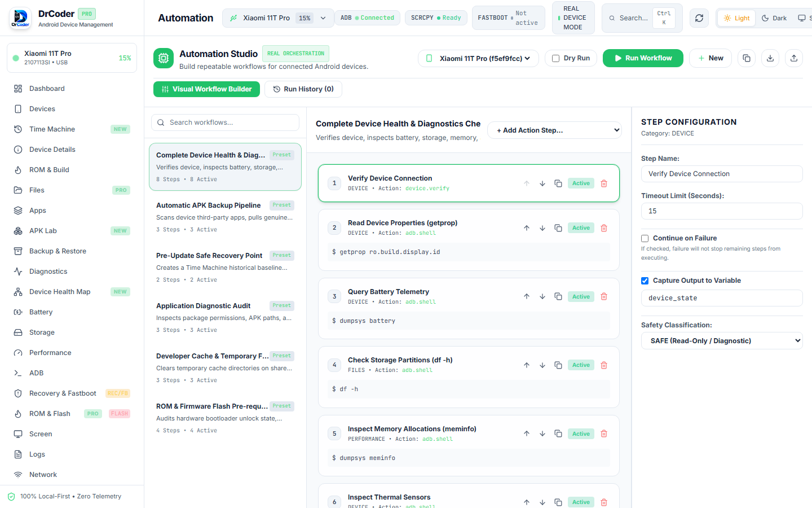Click the Run Workflow button
Image resolution: width=812 pixels, height=508 pixels.
pyautogui.click(x=643, y=58)
